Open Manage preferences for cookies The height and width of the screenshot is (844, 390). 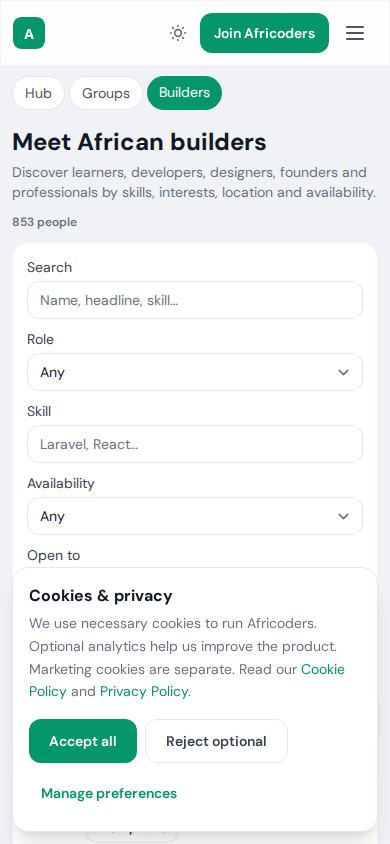[x=109, y=793]
